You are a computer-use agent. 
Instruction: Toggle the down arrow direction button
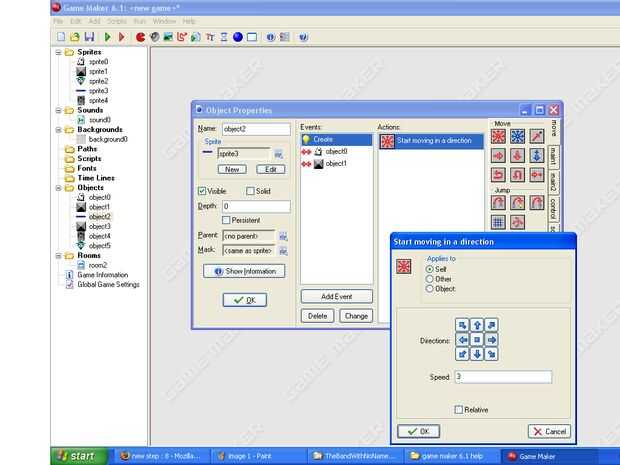(x=477, y=354)
